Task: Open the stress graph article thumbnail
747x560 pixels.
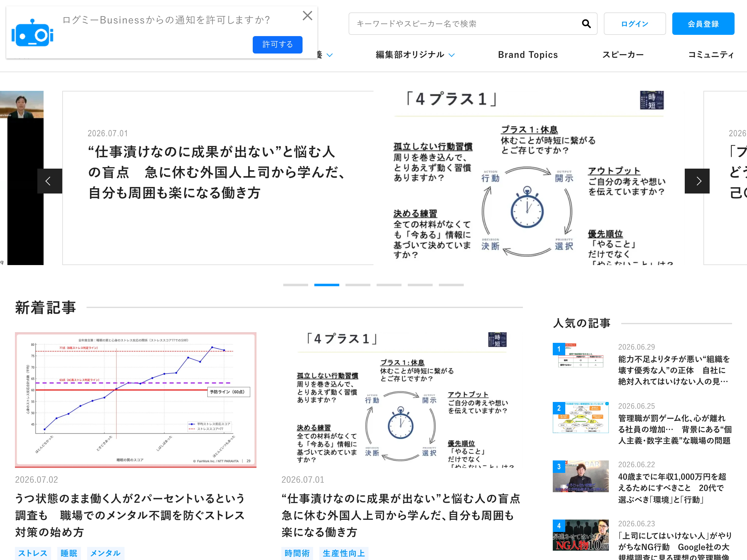Action: tap(135, 400)
